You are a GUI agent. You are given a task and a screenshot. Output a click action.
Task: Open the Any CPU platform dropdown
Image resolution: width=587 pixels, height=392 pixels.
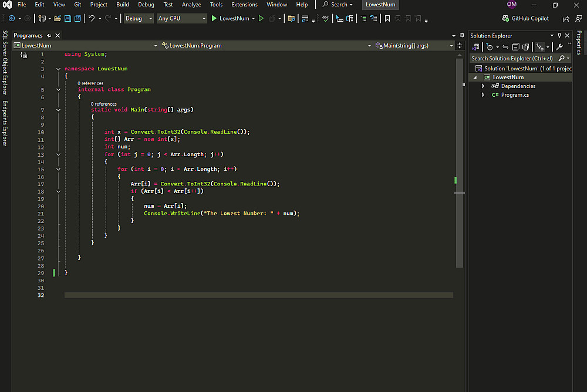click(x=182, y=18)
